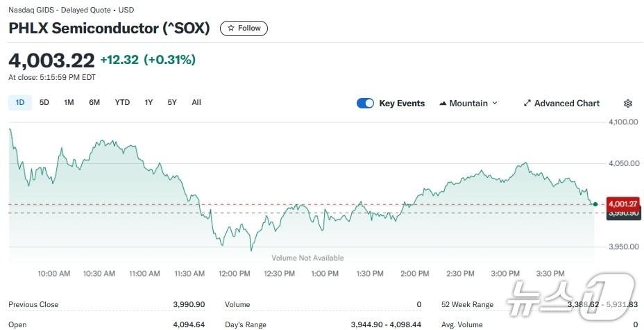Expand the Mountain chart type dropdown

point(468,104)
